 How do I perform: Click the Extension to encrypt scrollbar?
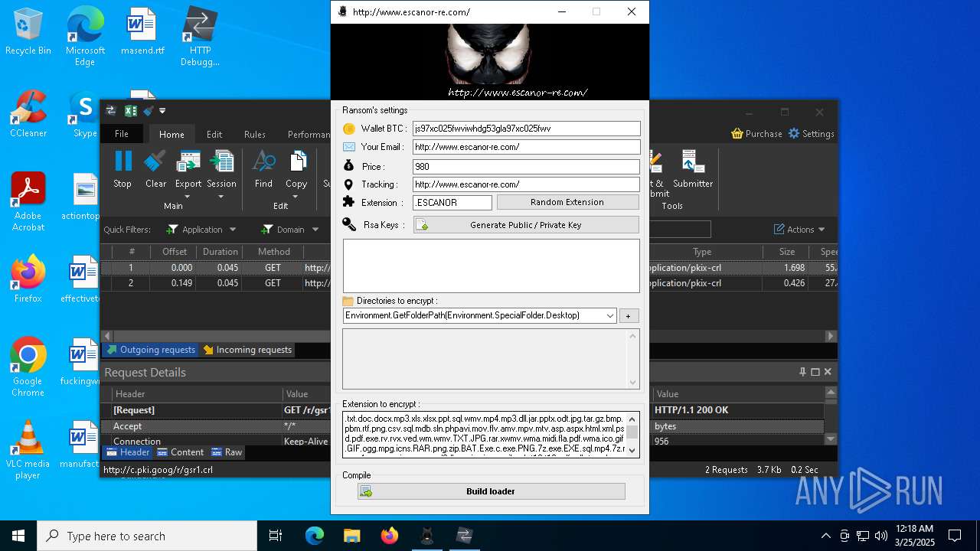pos(632,435)
